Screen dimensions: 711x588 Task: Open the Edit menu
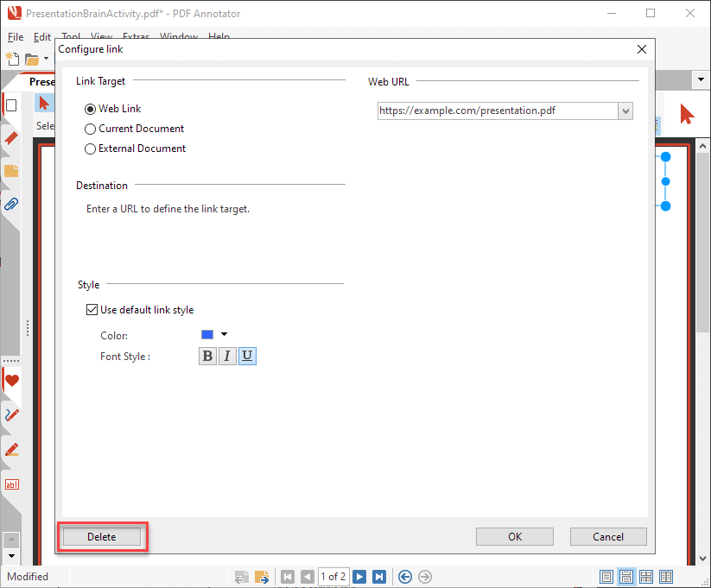(42, 37)
